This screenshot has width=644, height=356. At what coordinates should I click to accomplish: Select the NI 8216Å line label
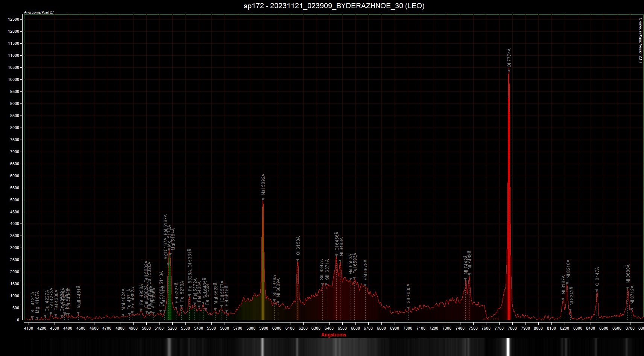(568, 269)
